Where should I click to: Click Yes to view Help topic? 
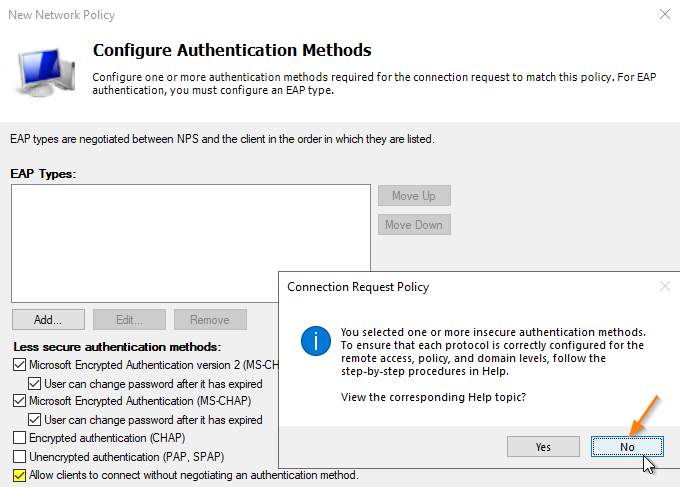(543, 446)
